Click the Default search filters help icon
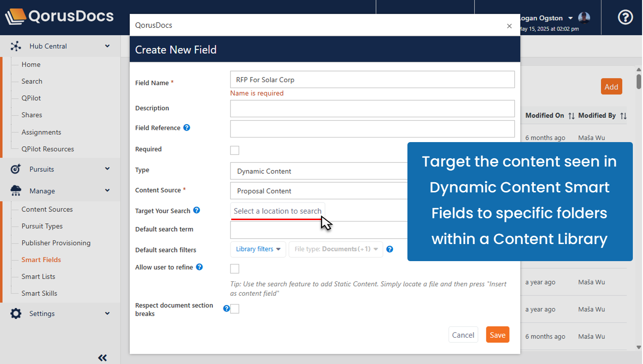643x364 pixels. click(x=389, y=249)
